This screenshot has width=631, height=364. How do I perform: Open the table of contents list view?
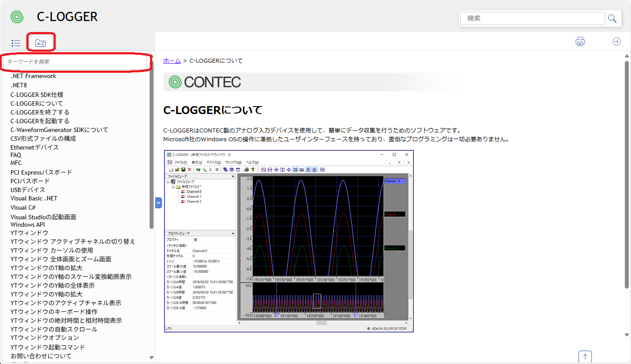(16, 43)
